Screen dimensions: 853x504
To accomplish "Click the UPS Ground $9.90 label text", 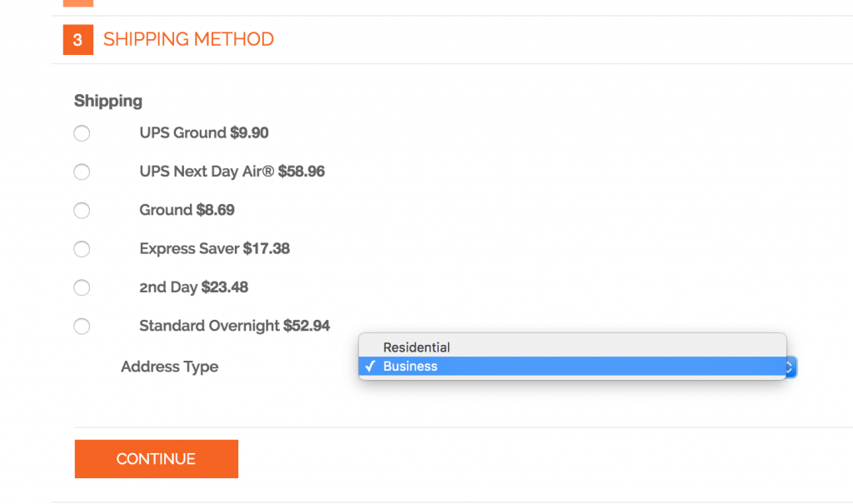I will pos(203,133).
